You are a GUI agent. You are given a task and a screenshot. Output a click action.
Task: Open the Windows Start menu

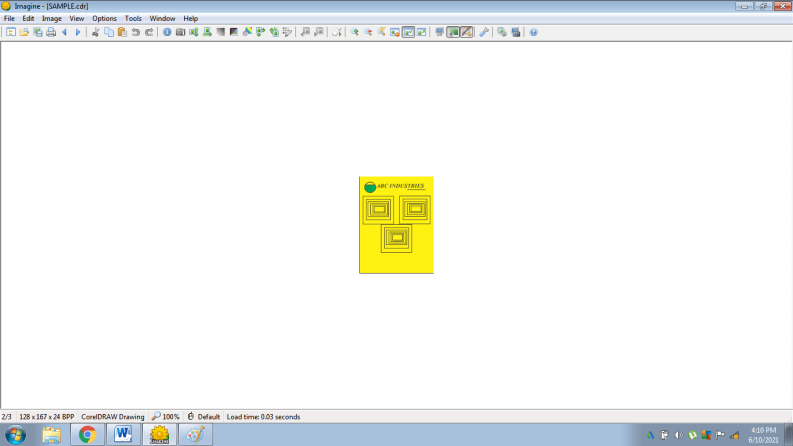16,435
